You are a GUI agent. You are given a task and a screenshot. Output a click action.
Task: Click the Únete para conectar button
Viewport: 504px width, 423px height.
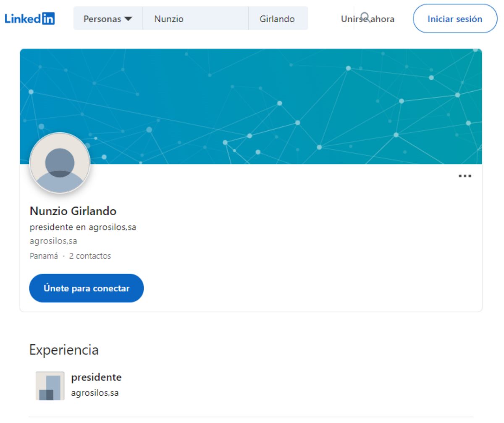[x=87, y=288]
